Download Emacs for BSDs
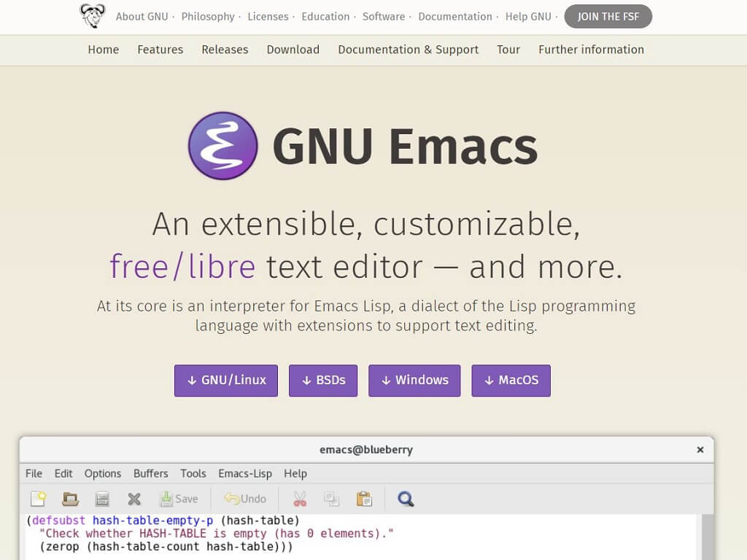This screenshot has width=747, height=560. click(x=323, y=381)
